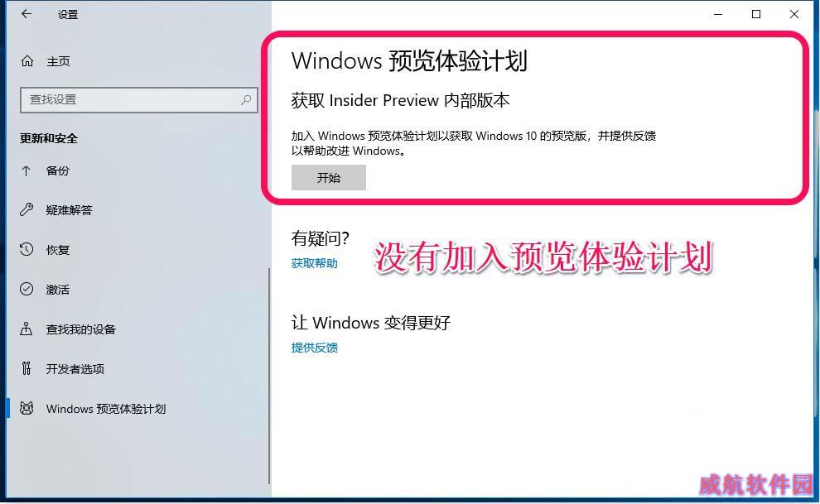Open the 提供反馈 feedback link
Screen dimensions: 820x504
[x=314, y=348]
